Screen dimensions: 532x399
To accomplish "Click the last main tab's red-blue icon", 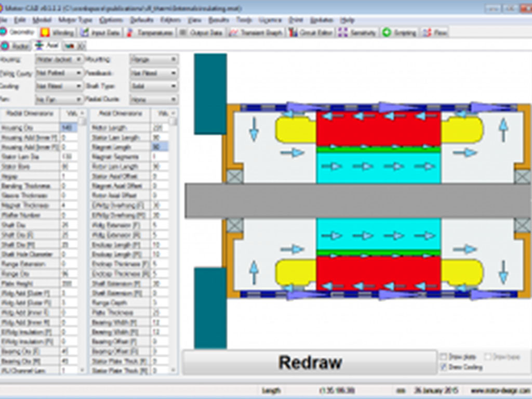I will pos(427,33).
